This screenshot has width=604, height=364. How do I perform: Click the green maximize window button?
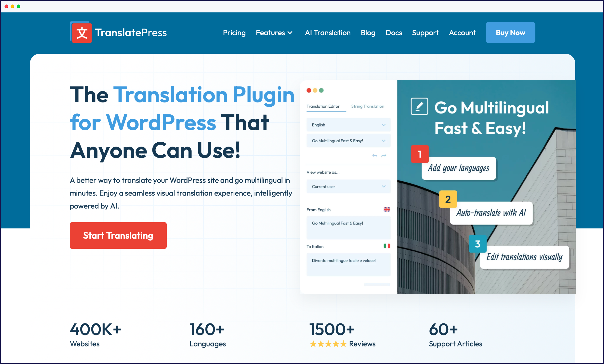tap(18, 6)
